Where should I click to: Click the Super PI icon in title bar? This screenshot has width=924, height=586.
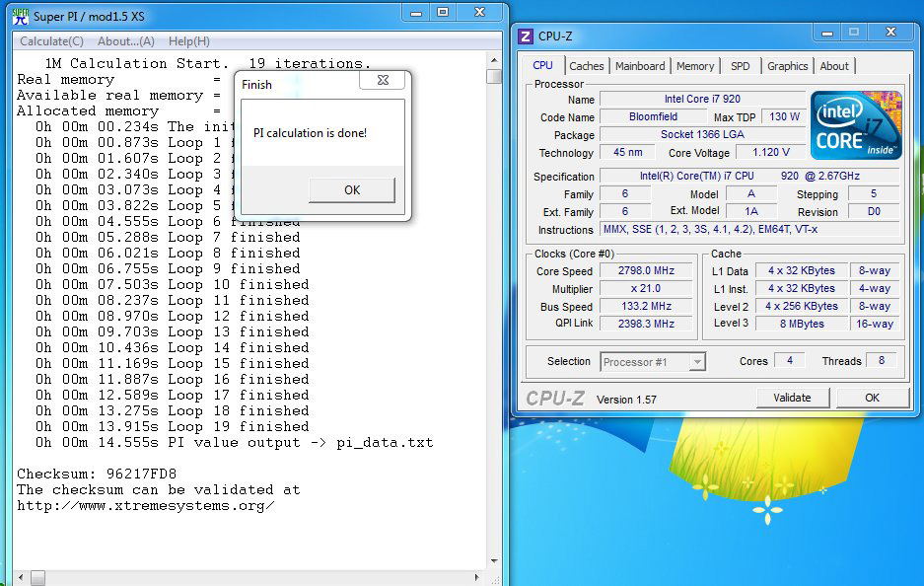(x=20, y=15)
